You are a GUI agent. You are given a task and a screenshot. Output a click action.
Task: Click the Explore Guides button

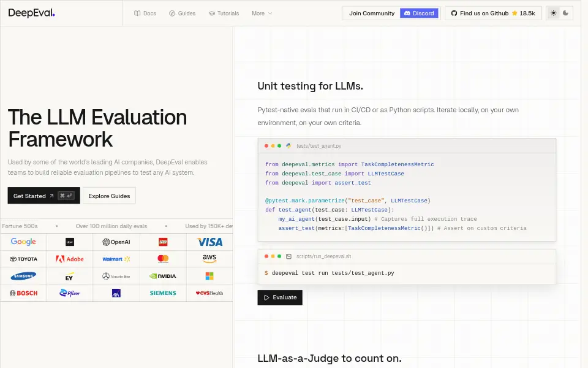pos(109,196)
